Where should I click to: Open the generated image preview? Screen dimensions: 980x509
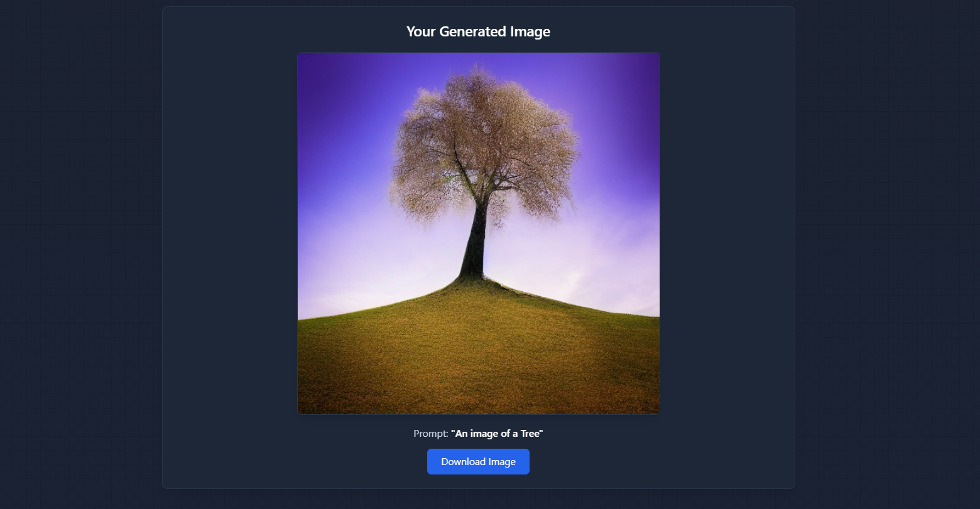pos(478,233)
